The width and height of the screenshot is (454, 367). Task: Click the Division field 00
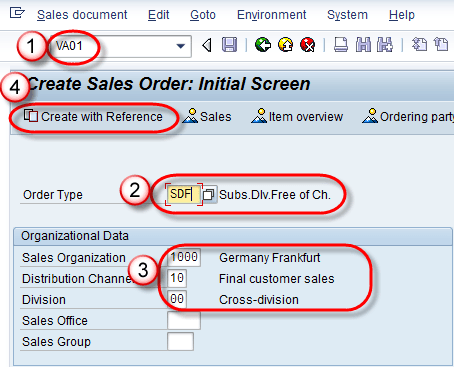tap(177, 299)
